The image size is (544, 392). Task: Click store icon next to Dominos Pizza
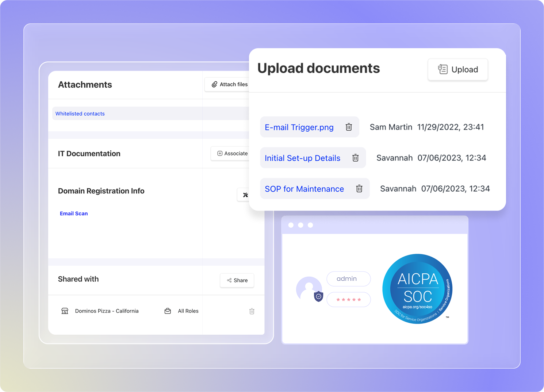click(65, 311)
